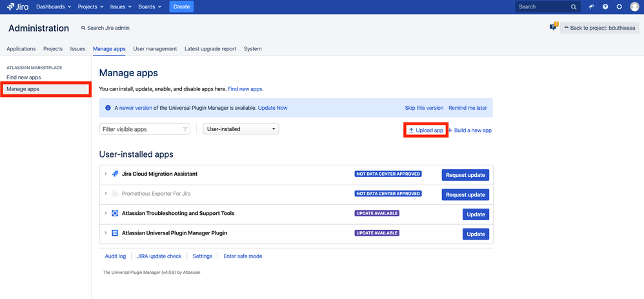Open the Issues dropdown in top navigation
The image size is (644, 299).
pos(121,7)
